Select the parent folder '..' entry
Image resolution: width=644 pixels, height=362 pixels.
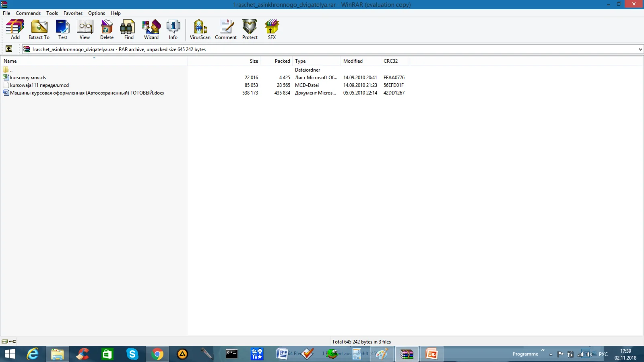(x=8, y=70)
